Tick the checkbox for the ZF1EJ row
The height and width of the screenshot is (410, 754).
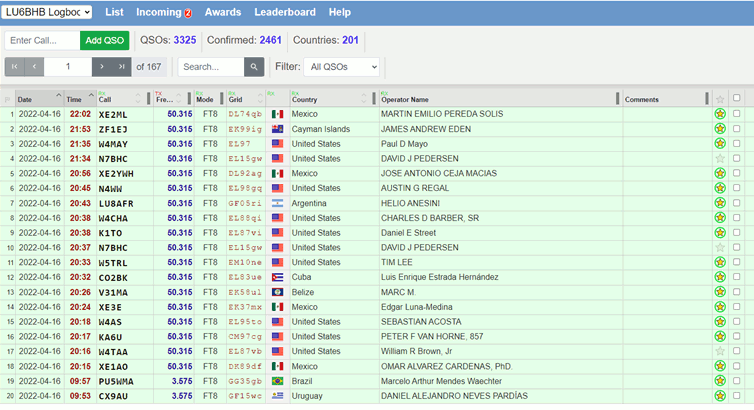[x=737, y=129]
